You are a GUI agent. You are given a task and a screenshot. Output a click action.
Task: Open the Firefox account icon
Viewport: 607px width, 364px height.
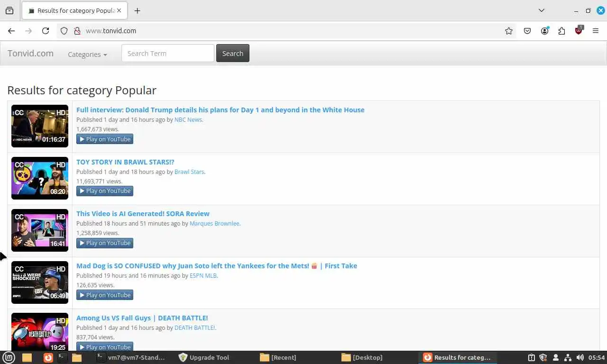point(545,31)
